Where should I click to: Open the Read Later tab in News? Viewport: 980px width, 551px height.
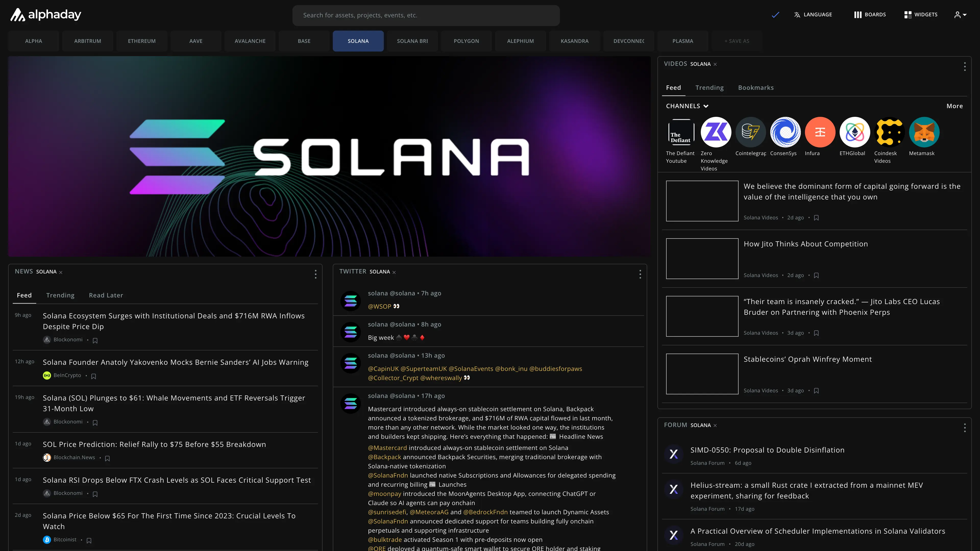point(106,295)
